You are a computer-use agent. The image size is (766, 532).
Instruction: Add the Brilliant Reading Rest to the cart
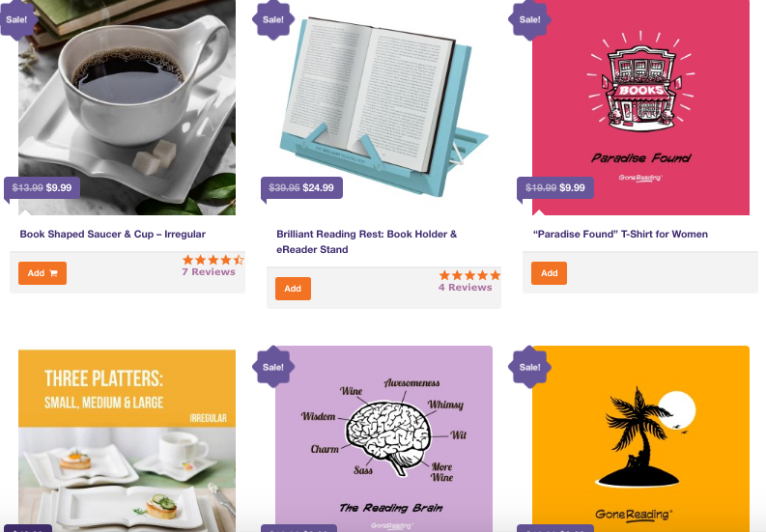[293, 289]
